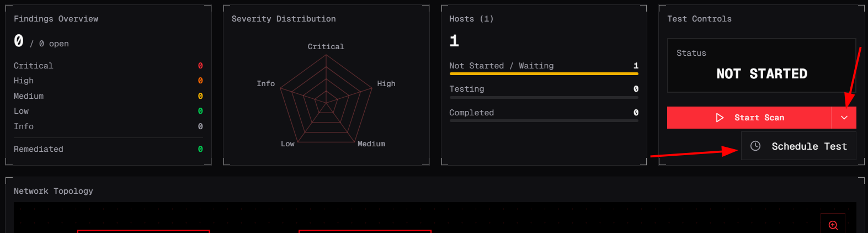
Task: Click the play icon on Start Scan
Action: [x=720, y=118]
